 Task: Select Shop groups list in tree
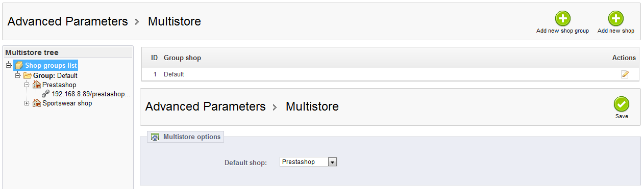point(51,66)
